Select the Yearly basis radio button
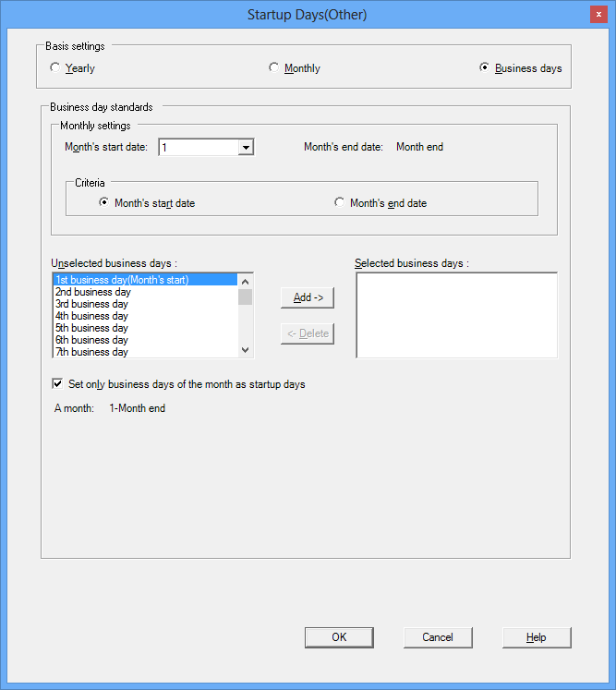This screenshot has height=690, width=616. pyautogui.click(x=55, y=67)
